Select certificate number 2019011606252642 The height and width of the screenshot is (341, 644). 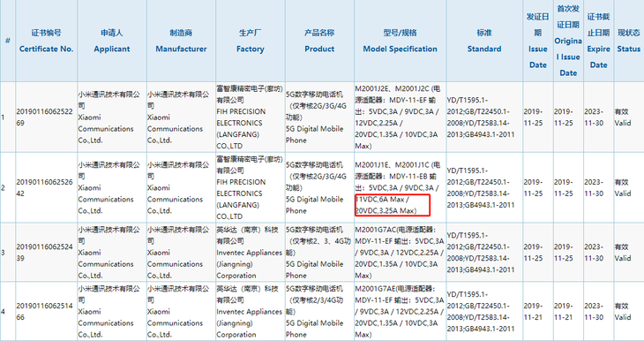tap(44, 187)
